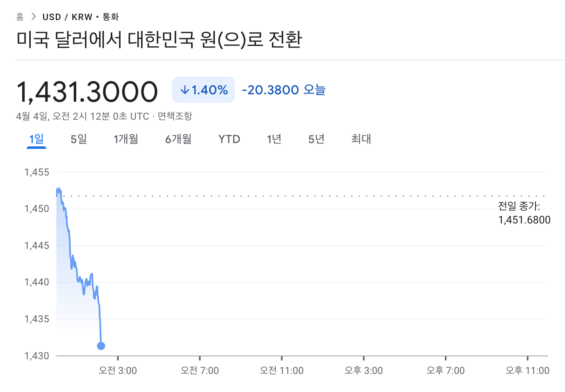Image resolution: width=565 pixels, height=392 pixels.
Task: Click the breadcrumb chevron arrow after 홈
Action: 34,17
